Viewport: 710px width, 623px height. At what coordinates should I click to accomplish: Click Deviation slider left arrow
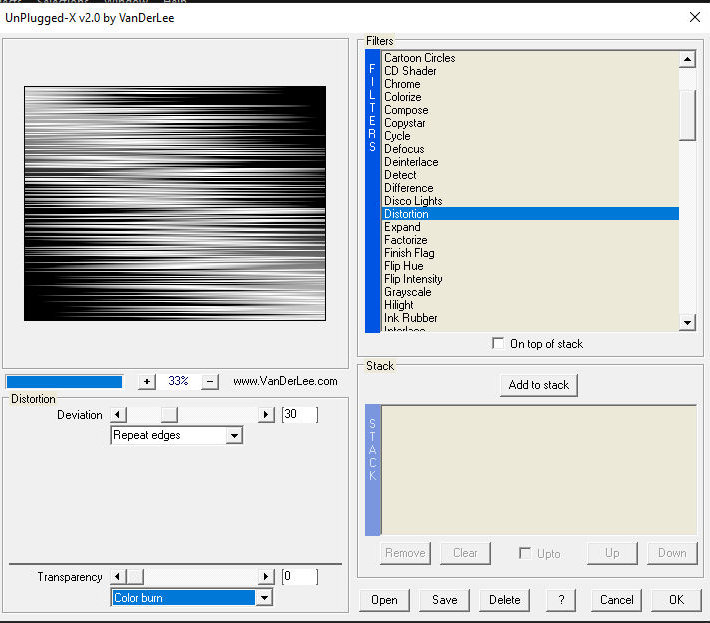tap(118, 414)
